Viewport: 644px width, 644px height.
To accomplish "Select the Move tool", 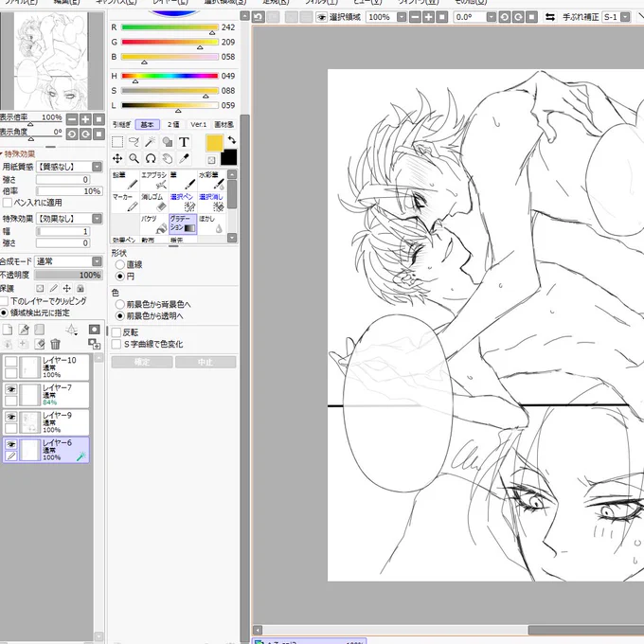I will click(117, 158).
